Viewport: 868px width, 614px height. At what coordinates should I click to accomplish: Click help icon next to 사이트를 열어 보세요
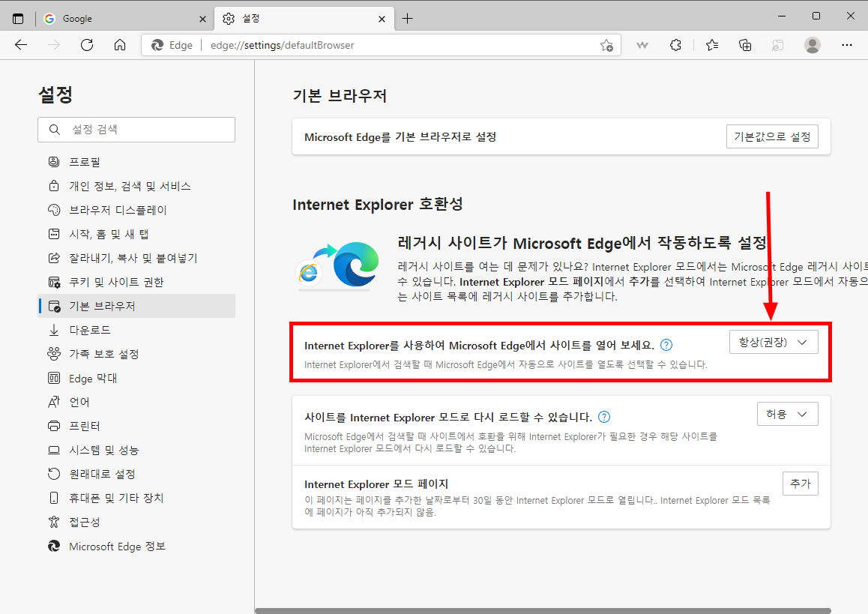(x=666, y=345)
